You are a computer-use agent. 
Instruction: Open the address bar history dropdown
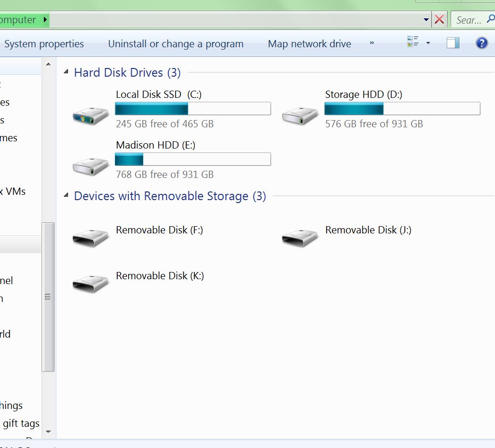[x=425, y=19]
